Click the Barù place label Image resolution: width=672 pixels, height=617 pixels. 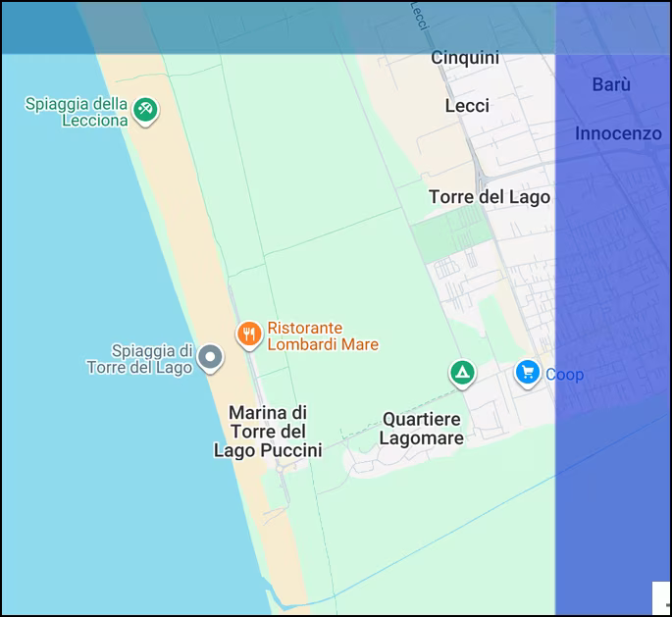tap(611, 84)
